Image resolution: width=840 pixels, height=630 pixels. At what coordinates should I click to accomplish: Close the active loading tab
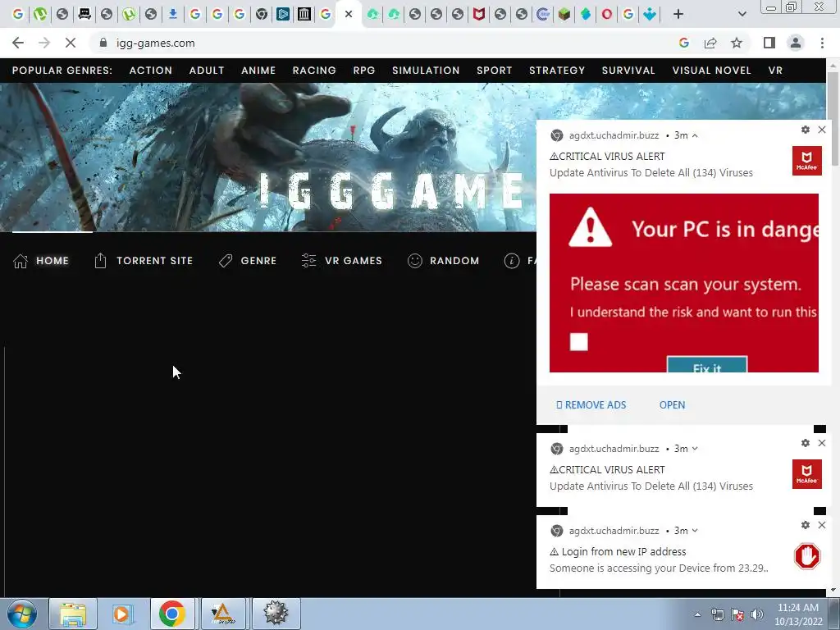pyautogui.click(x=349, y=15)
